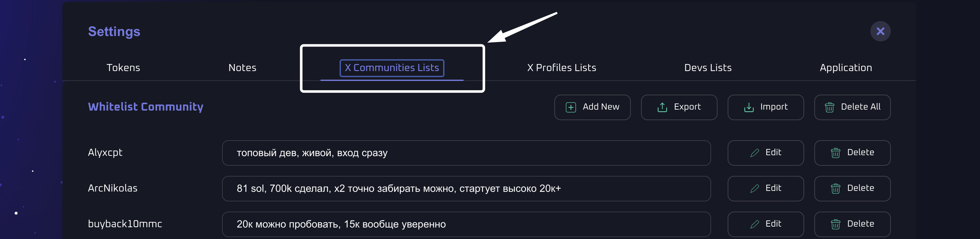Click the pencil icon in ArcNikolas row

click(x=754, y=189)
